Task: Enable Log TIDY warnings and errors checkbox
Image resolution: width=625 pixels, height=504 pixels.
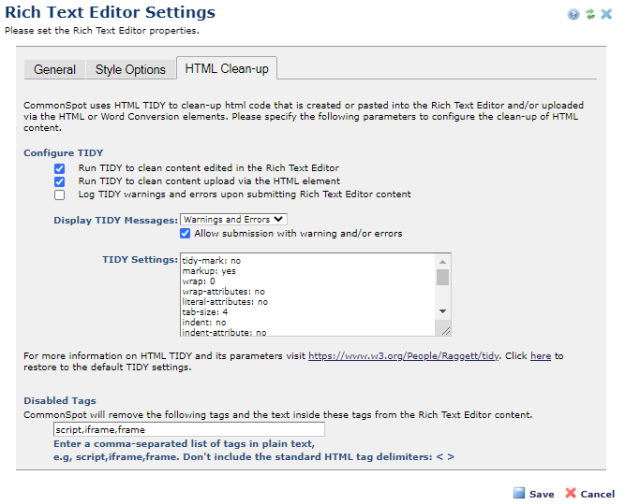Action: pos(60,195)
